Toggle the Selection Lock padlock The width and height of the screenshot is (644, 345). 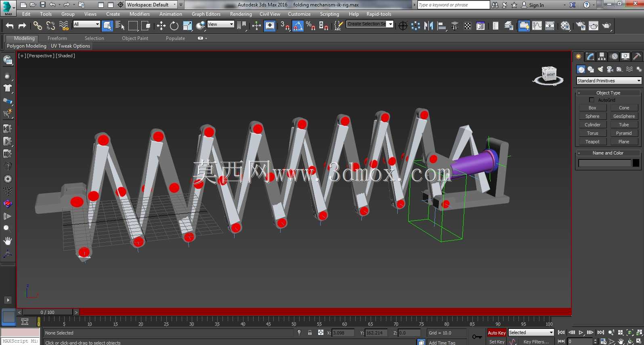coord(310,333)
